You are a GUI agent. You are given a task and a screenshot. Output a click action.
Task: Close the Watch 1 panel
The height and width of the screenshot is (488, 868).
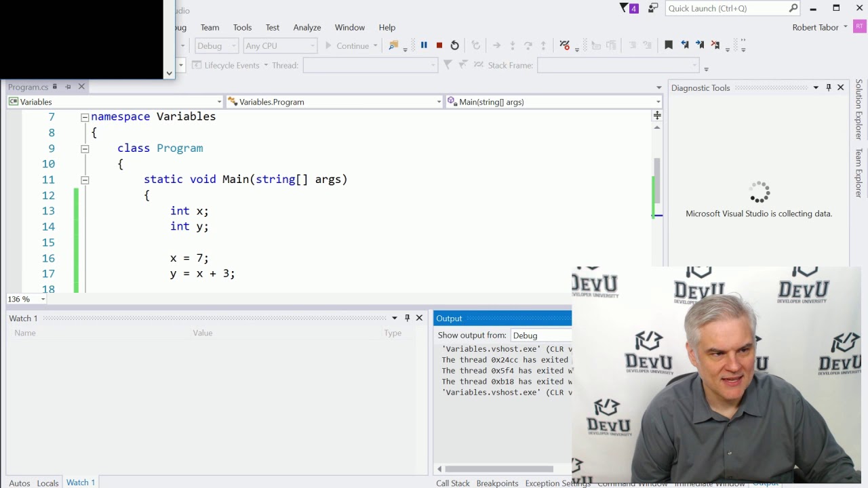pyautogui.click(x=419, y=318)
